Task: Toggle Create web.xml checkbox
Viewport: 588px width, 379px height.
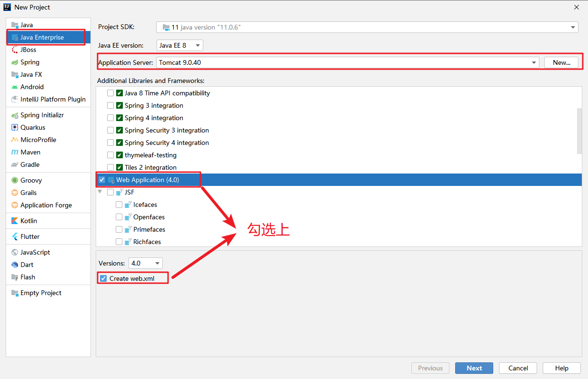Action: [103, 278]
